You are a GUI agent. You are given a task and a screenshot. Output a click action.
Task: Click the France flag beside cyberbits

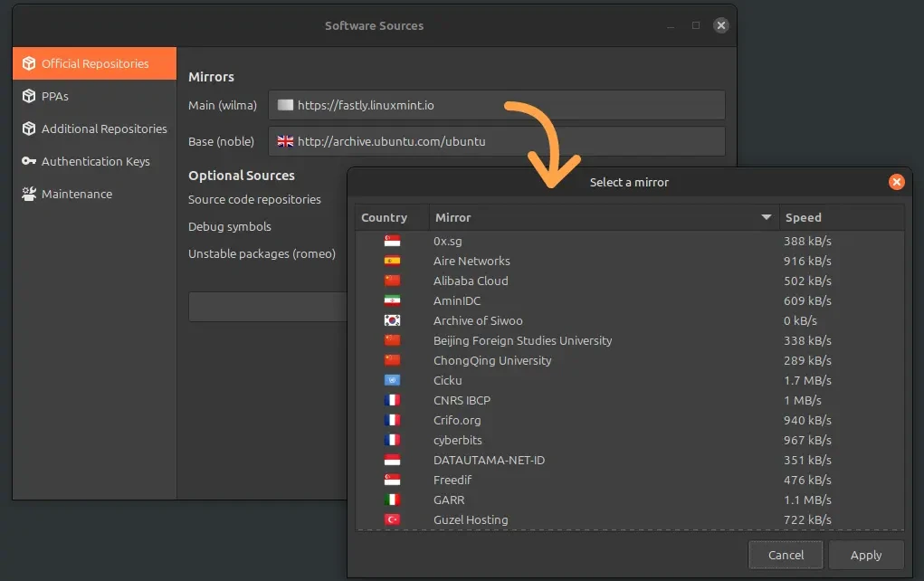(392, 440)
